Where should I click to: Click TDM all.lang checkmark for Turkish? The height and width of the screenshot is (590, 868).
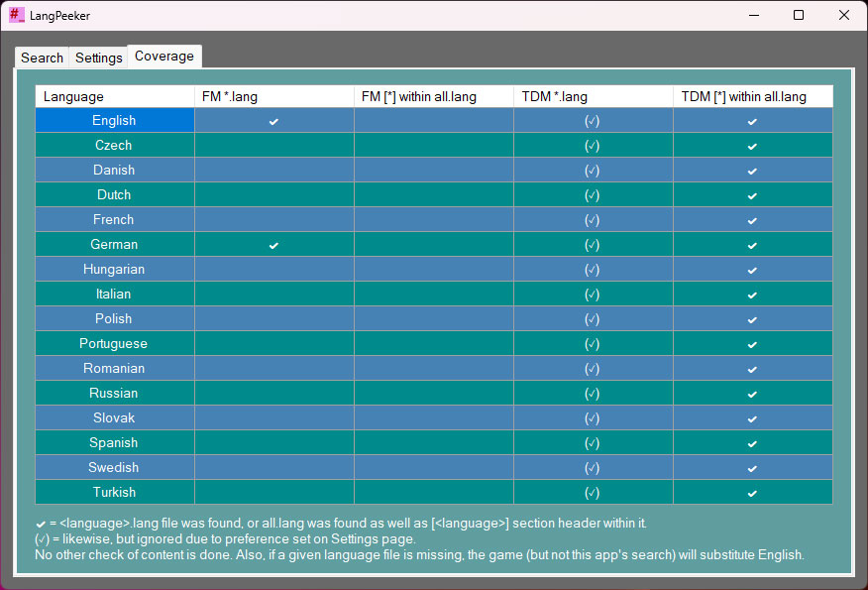click(752, 493)
